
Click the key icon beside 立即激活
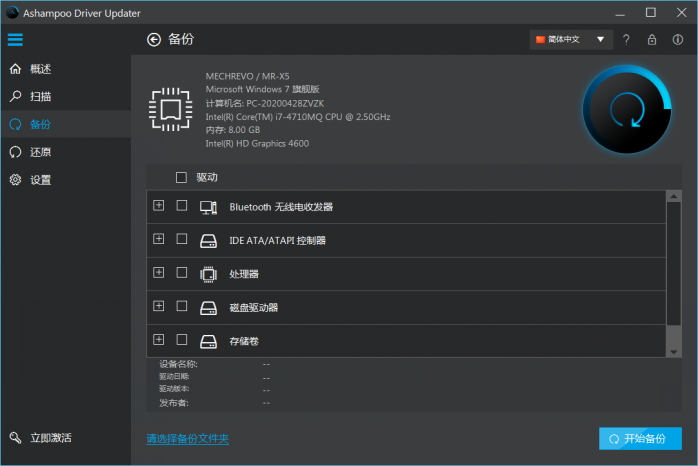15,438
